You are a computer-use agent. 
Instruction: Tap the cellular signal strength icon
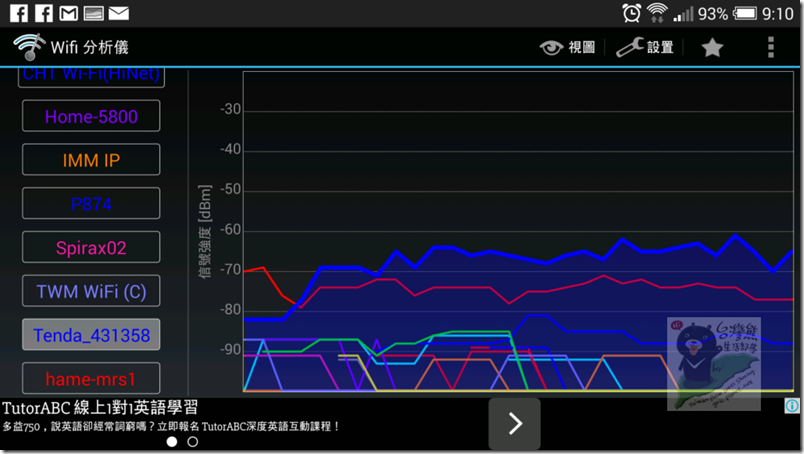[684, 14]
